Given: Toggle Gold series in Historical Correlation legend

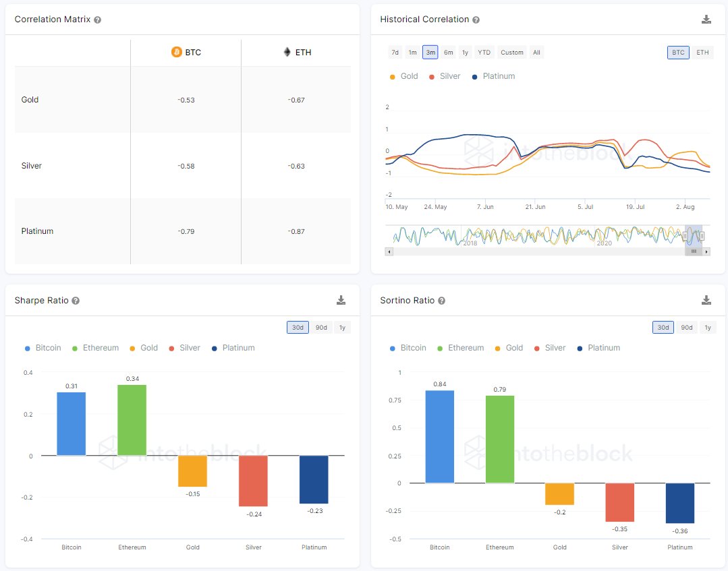Looking at the screenshot, I should click(404, 76).
